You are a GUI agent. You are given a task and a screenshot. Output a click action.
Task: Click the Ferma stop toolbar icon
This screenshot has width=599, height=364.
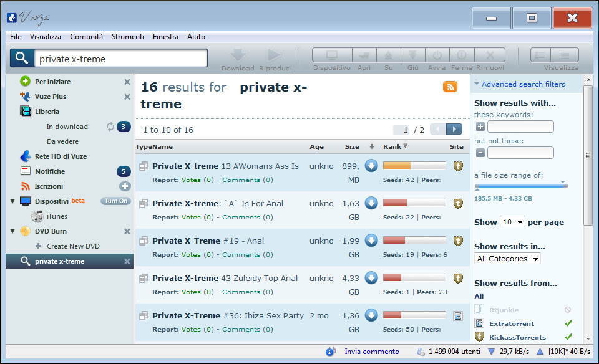pos(462,55)
